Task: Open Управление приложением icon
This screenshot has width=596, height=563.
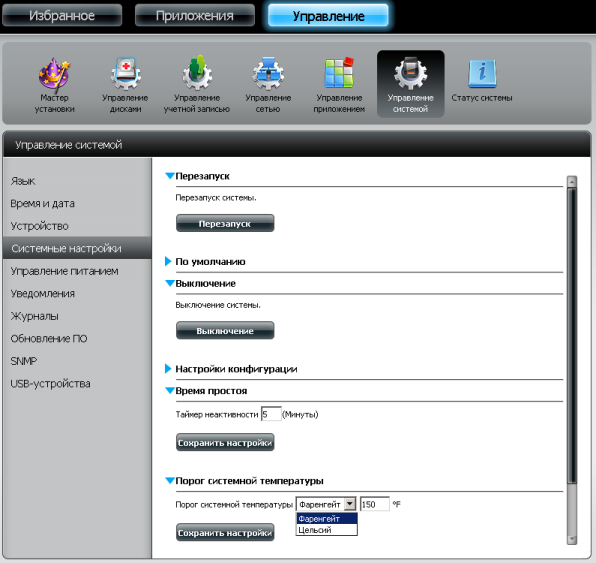Action: click(339, 73)
